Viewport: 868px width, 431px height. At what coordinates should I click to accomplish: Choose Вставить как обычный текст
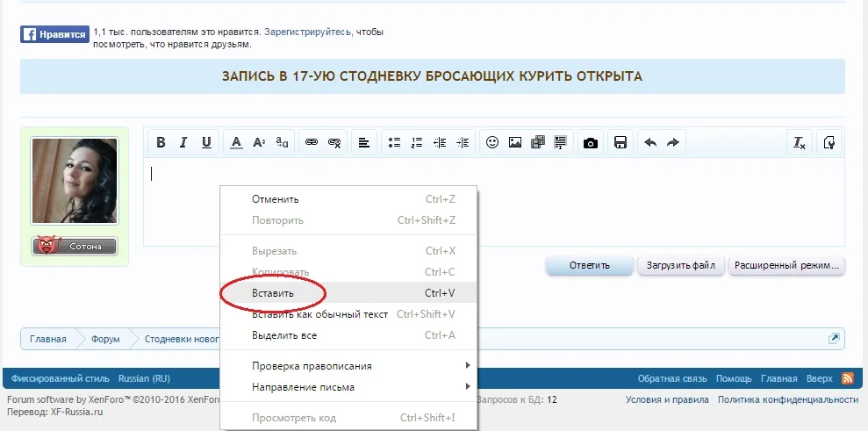(348, 314)
